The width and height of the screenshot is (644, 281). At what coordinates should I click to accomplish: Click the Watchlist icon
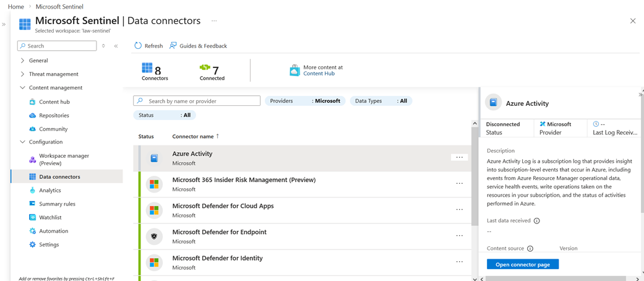coord(32,217)
